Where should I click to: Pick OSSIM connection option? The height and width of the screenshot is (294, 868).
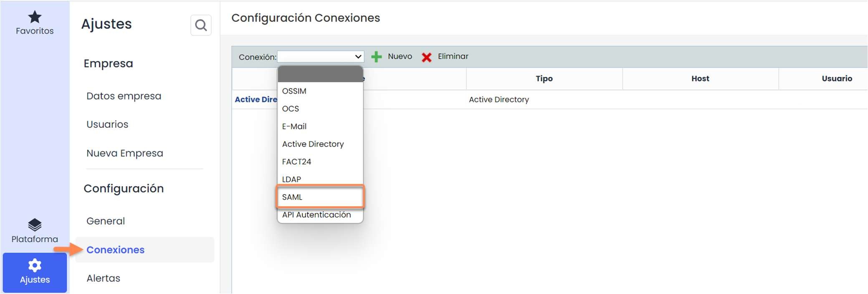(294, 91)
